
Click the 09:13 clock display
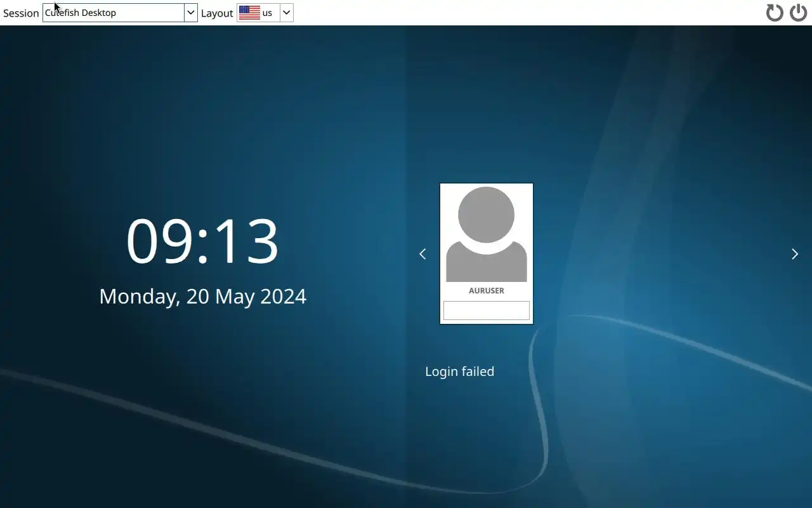(x=203, y=241)
